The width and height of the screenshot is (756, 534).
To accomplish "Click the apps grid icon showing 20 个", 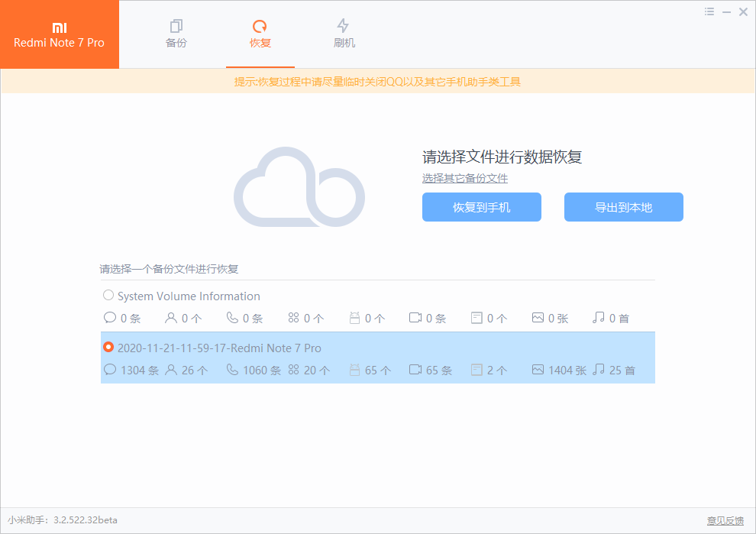I will pyautogui.click(x=294, y=370).
